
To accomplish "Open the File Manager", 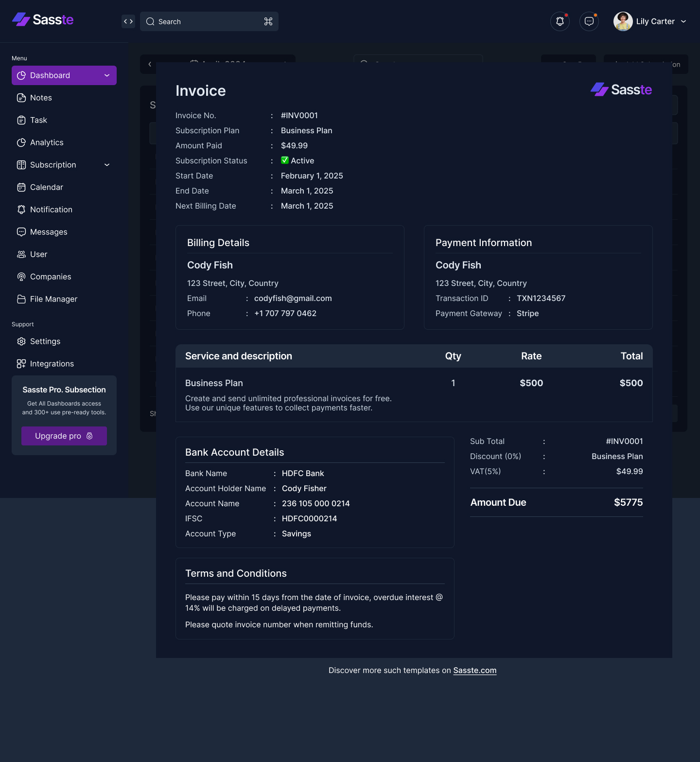I will click(53, 299).
